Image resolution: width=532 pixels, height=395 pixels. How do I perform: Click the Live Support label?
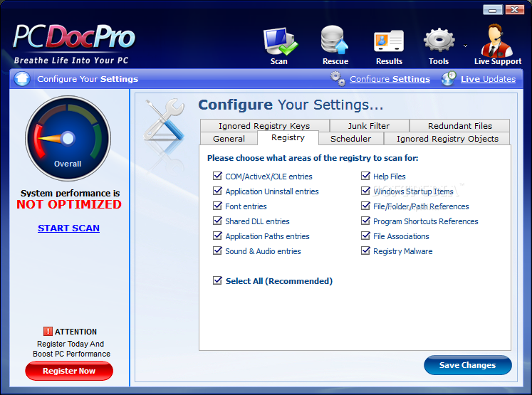coord(498,61)
